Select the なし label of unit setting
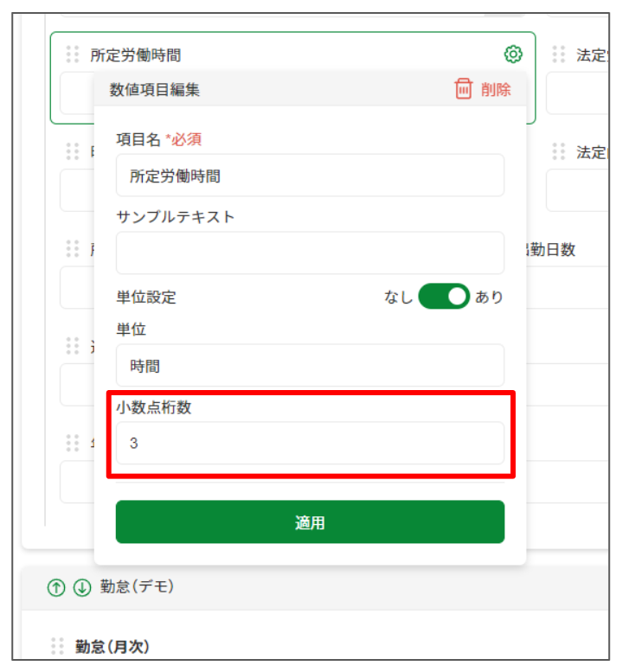This screenshot has width=622, height=672. pyautogui.click(x=398, y=297)
